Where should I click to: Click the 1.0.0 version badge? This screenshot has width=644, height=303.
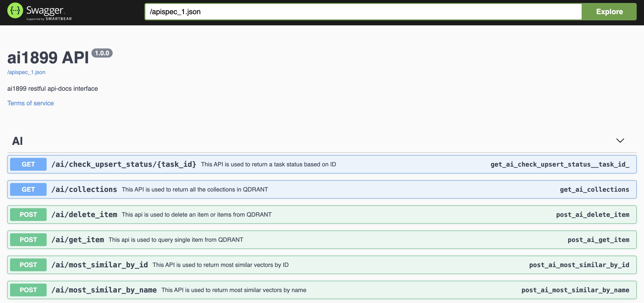pos(102,53)
